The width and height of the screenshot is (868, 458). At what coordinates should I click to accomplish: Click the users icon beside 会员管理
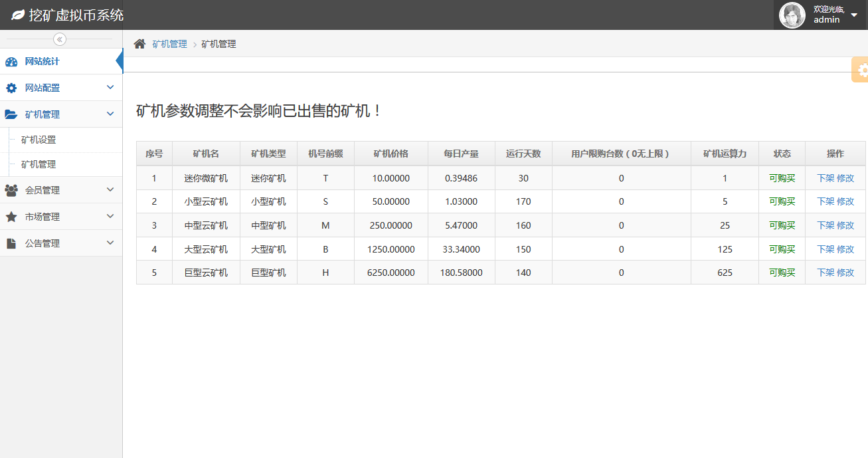click(x=11, y=190)
